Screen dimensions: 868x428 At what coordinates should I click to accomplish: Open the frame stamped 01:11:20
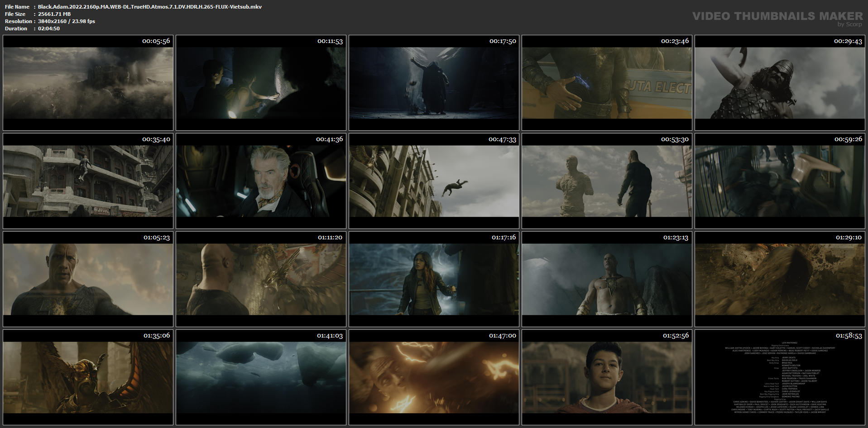[261, 279]
